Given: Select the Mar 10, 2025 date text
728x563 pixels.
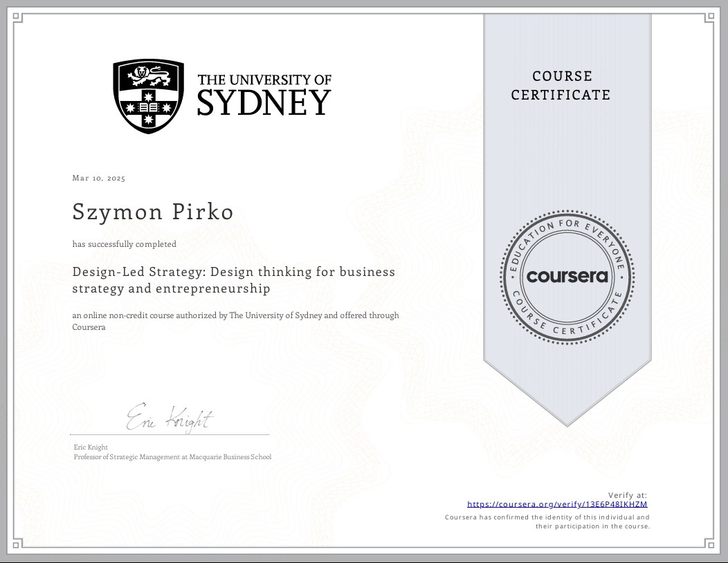Looking at the screenshot, I should pos(98,178).
